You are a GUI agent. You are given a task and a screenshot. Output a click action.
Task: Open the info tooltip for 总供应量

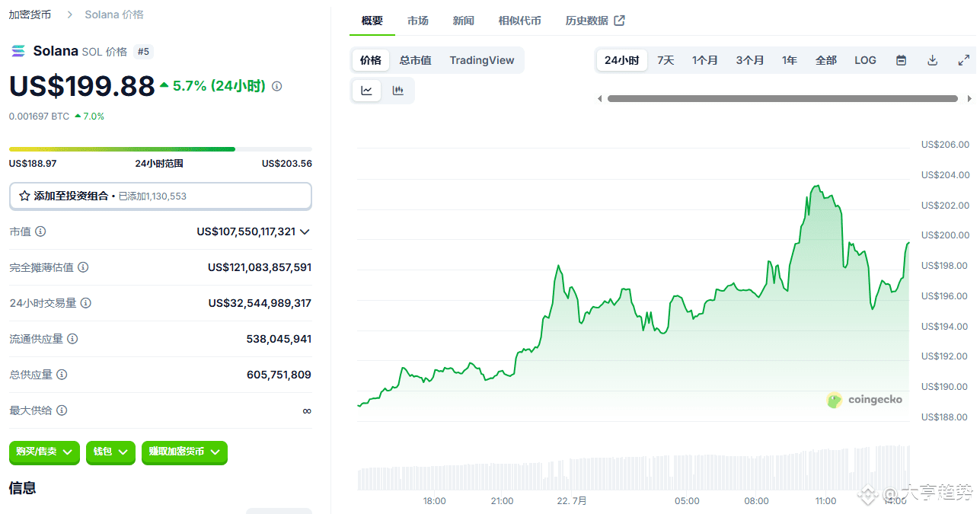[62, 375]
